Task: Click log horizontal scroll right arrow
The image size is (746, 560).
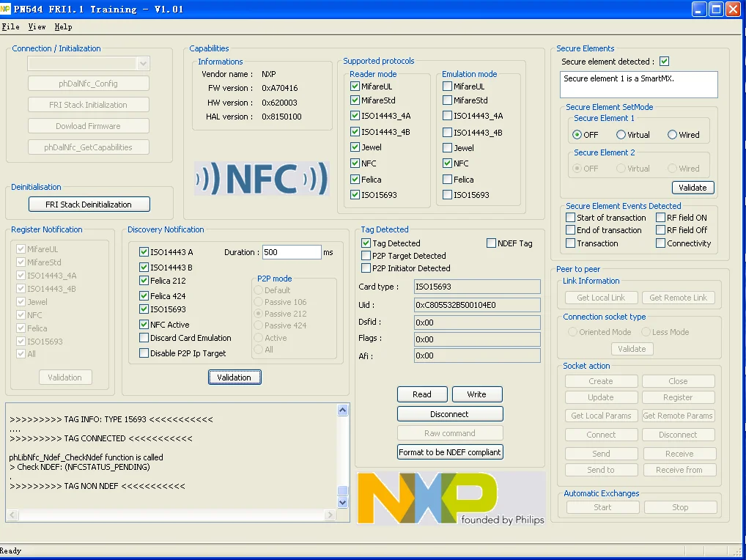Action: 330,515
